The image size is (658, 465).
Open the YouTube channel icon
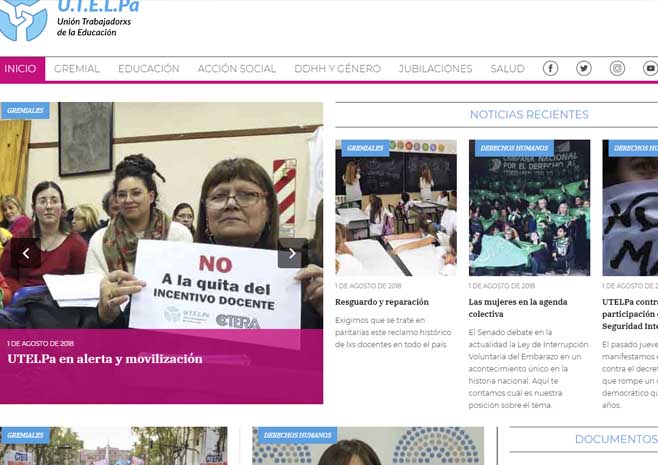(650, 68)
